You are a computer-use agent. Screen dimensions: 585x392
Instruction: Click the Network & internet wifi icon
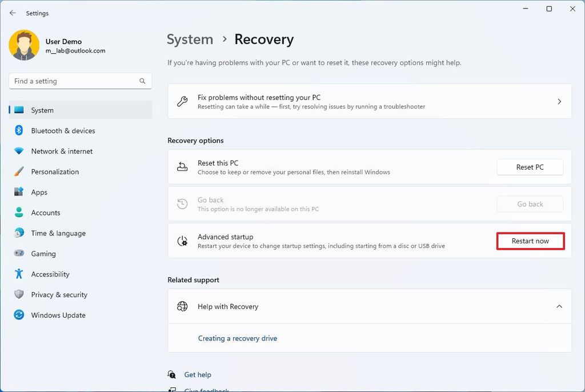[19, 151]
